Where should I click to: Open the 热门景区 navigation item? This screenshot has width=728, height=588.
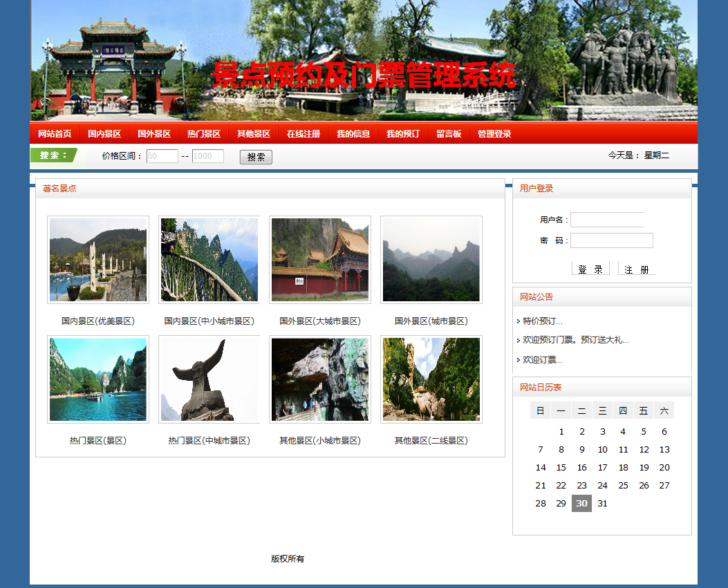click(204, 133)
